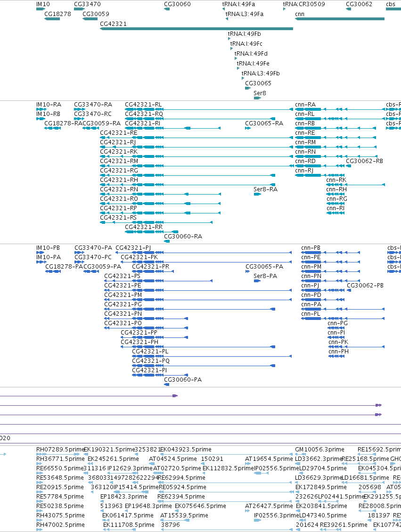Click the Ser8-RA transcript label
This screenshot has width=401, height=532.
265,189
